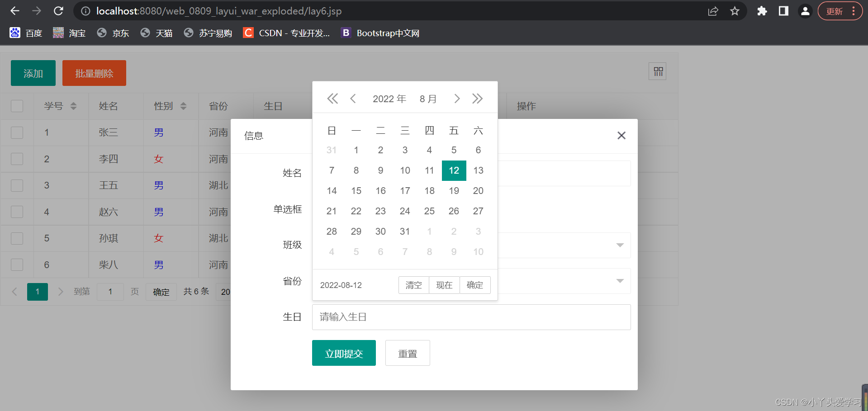
Task: Click the 请输入生日 input field
Action: coord(471,317)
